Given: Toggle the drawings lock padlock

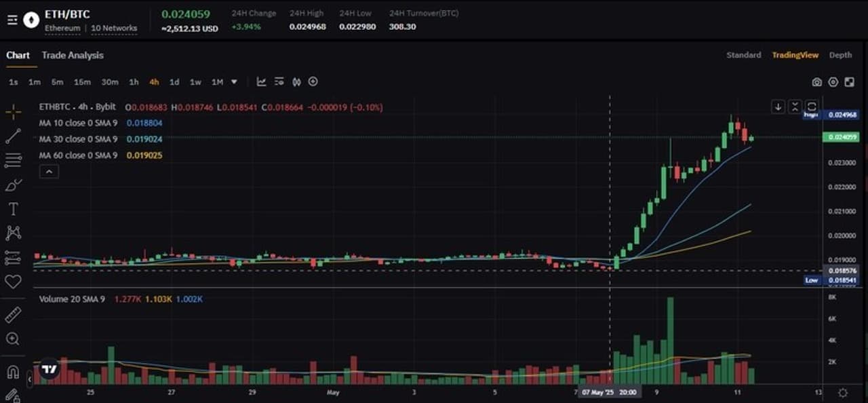Looking at the screenshot, I should 13,394.
